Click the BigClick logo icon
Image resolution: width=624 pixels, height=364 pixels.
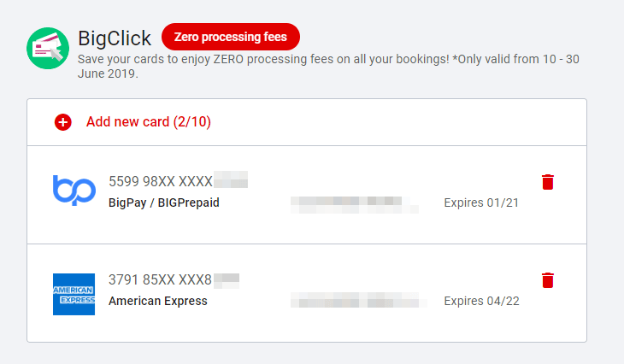48,49
